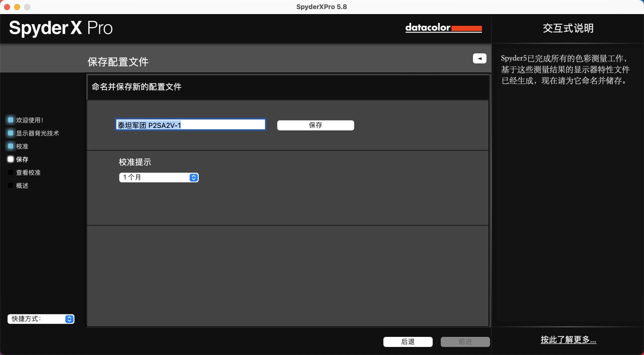Screen dimensions: 644x355
Task: Select the 保存 step indicator
Action: coord(10,159)
